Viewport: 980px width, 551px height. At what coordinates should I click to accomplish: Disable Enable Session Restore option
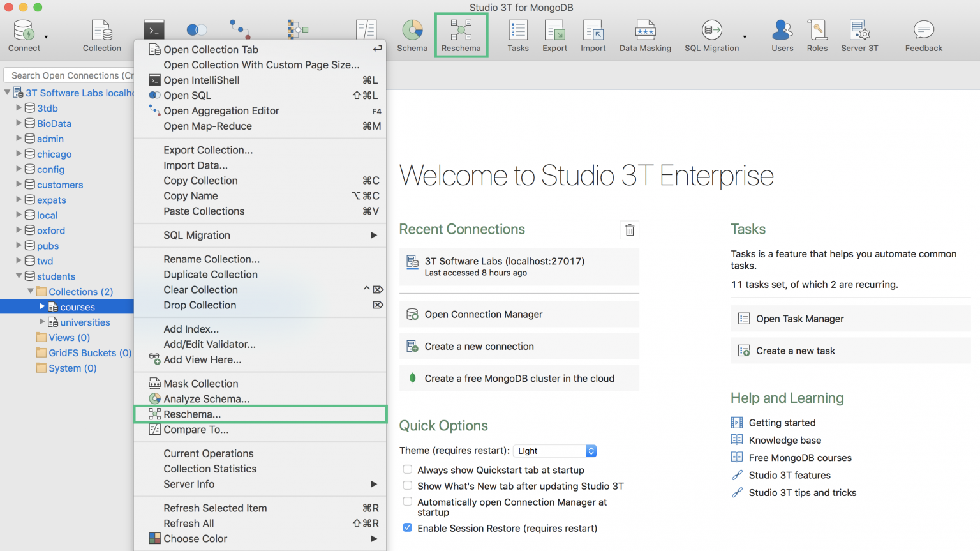407,527
